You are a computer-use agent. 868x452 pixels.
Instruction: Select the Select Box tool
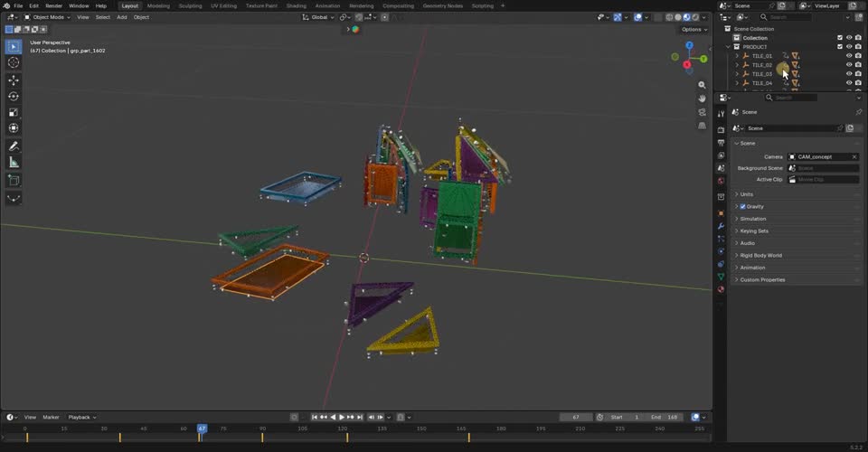tap(14, 46)
